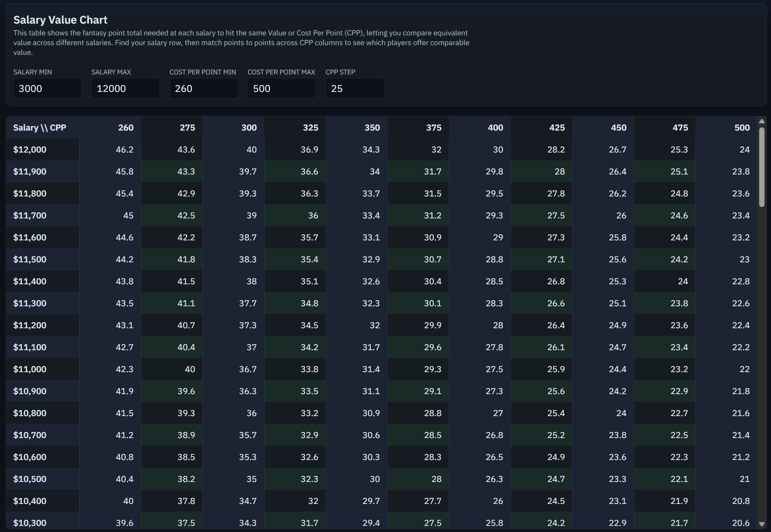Click the $11,600 salary row label
This screenshot has width=771, height=532.
tap(43, 237)
